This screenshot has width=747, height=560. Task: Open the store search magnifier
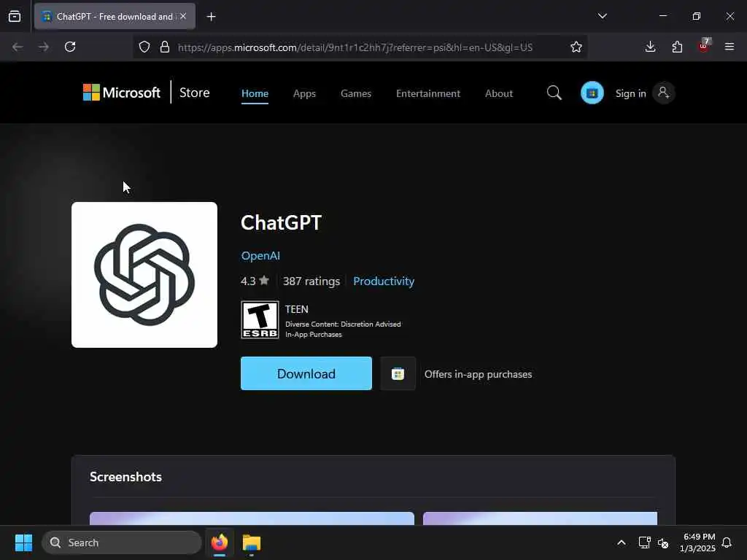pos(554,93)
